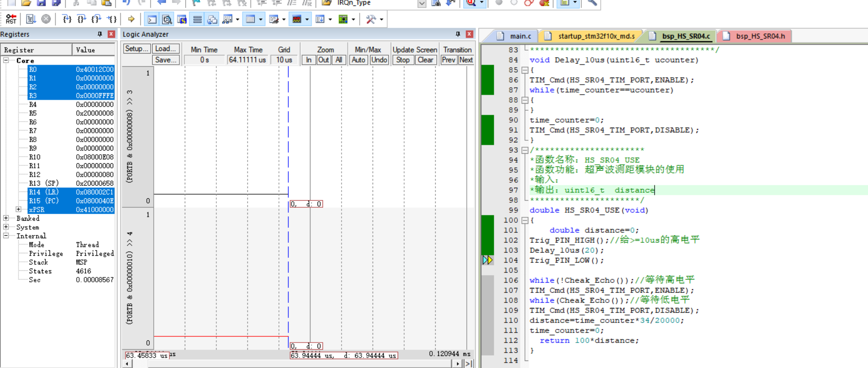Click Zoom Out button
Viewport: 868px width, 368px height.
tap(324, 60)
